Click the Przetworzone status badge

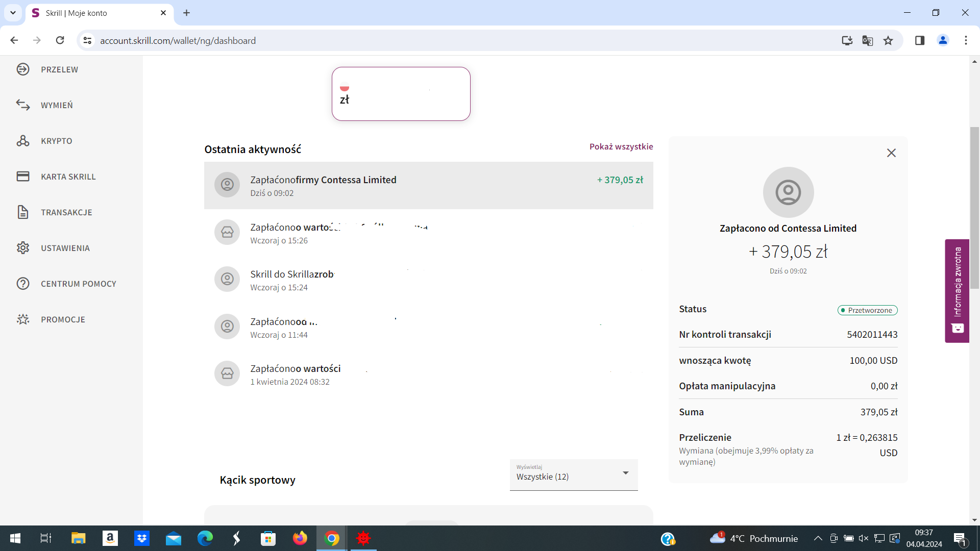tap(867, 310)
